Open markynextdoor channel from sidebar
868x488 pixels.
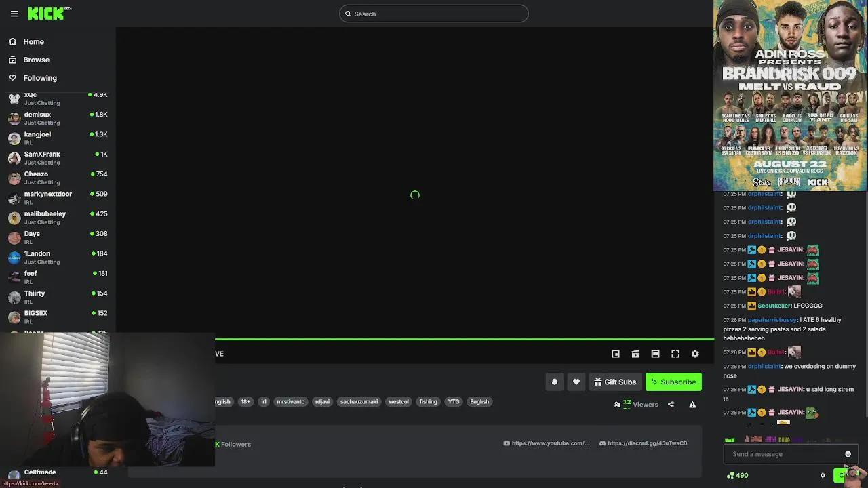[x=58, y=197]
